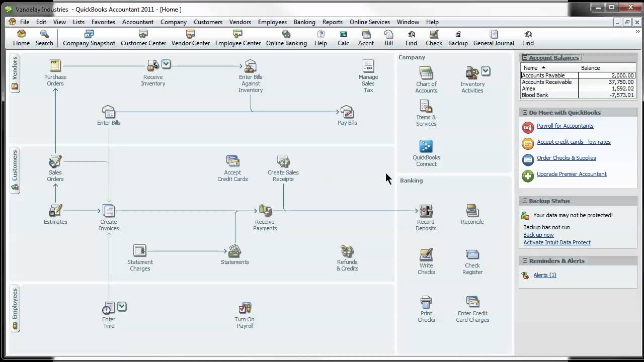
Task: Open Statements icon
Action: [x=234, y=250]
